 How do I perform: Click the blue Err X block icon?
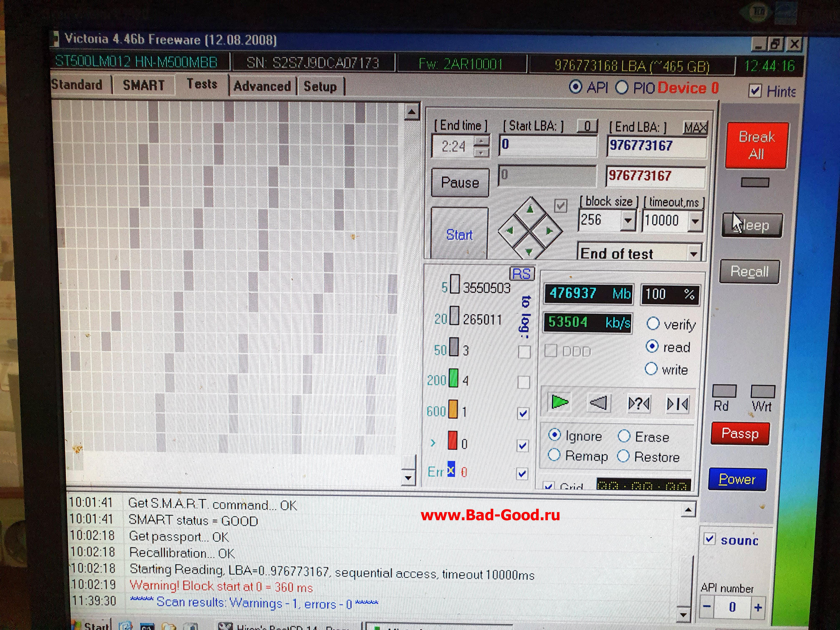pos(451,469)
